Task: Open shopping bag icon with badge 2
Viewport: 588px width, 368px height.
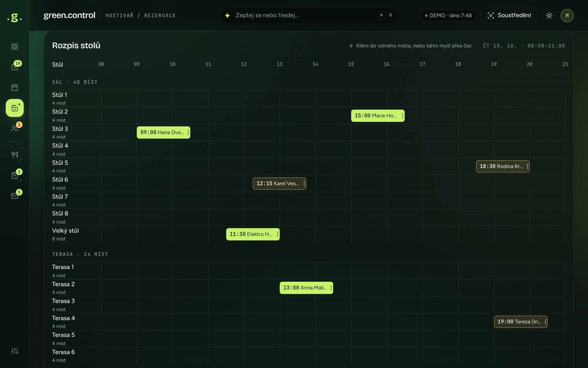Action: click(x=15, y=175)
